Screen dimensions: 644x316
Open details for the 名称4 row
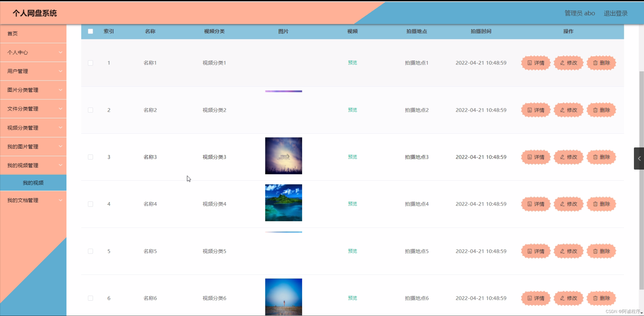click(x=536, y=204)
